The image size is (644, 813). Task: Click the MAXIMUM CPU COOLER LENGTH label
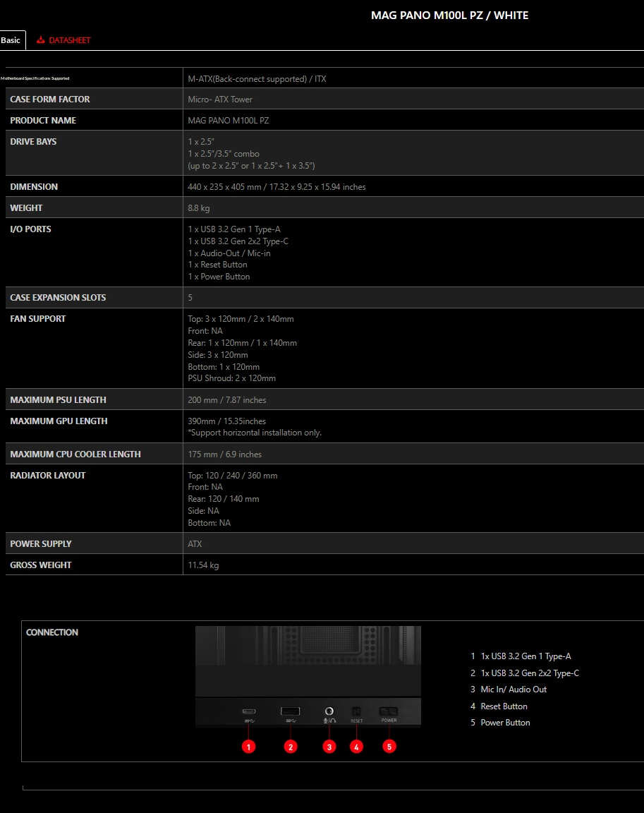[75, 454]
